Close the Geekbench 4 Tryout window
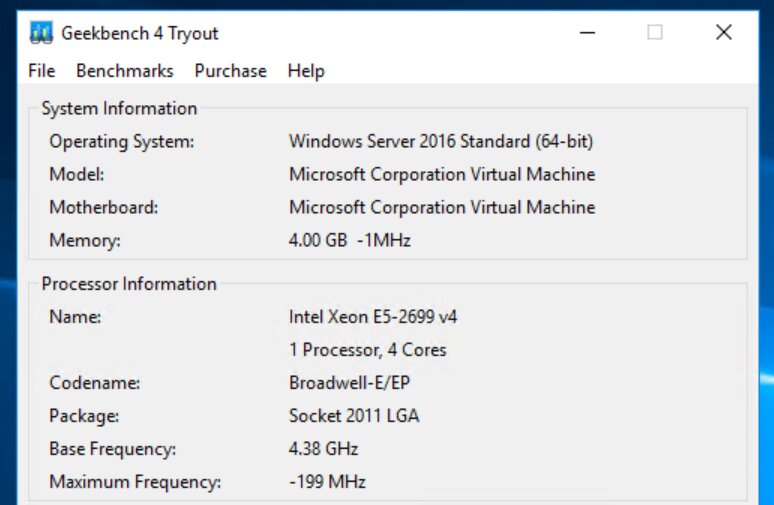 pos(724,33)
